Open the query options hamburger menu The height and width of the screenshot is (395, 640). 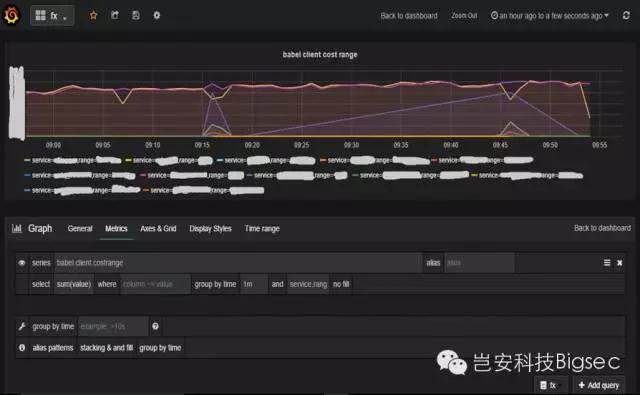click(607, 263)
